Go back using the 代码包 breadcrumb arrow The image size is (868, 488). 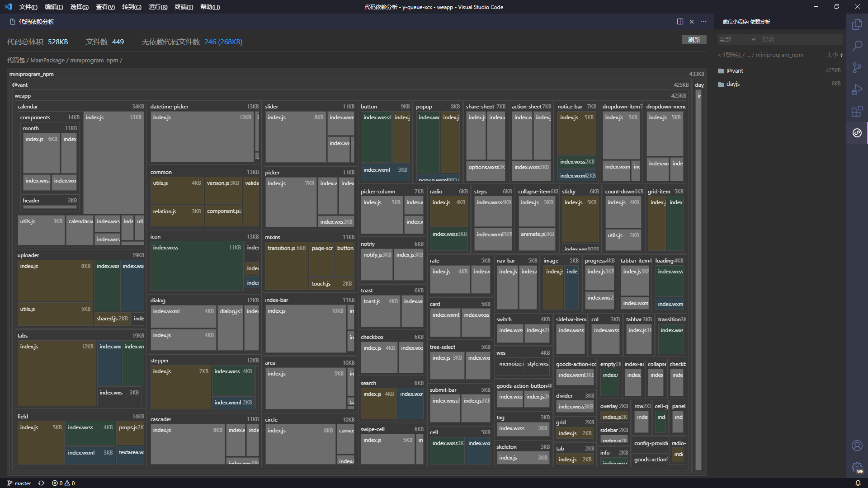click(x=720, y=55)
